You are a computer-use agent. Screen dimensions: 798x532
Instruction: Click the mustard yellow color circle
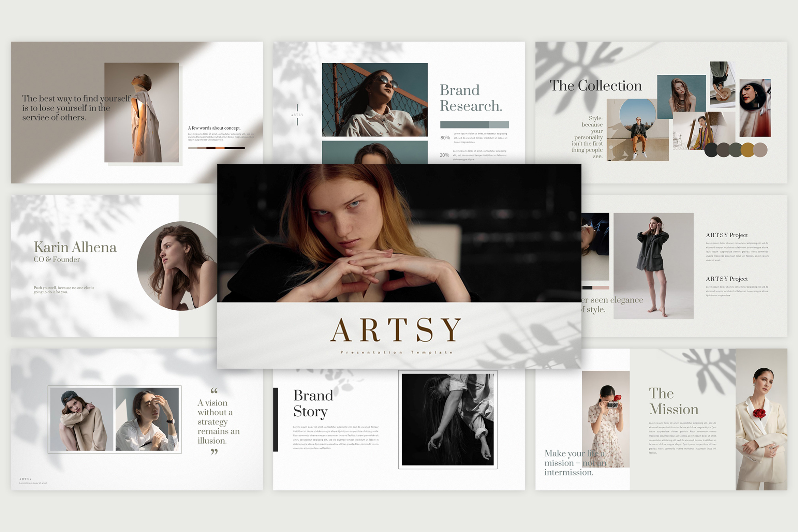click(748, 150)
